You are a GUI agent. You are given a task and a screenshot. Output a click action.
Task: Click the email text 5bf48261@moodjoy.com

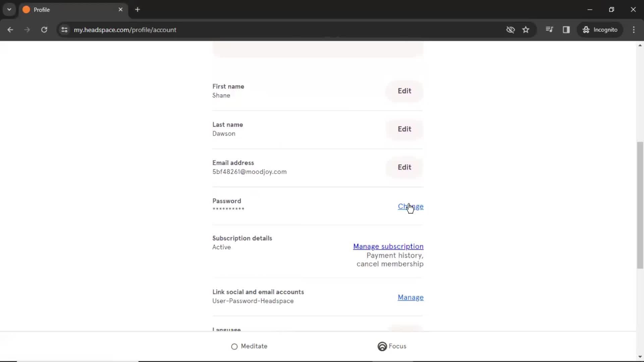pos(249,172)
